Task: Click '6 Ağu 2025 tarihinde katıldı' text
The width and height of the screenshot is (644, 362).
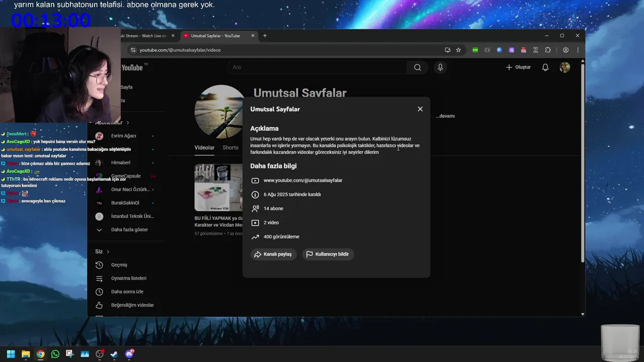Action: click(x=292, y=195)
